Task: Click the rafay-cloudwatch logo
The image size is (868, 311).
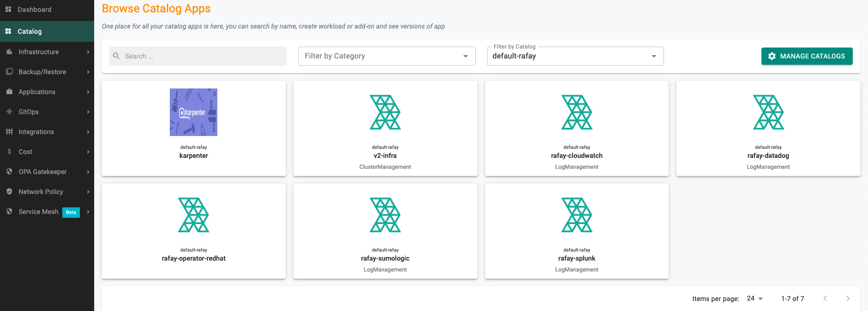Action: click(577, 112)
